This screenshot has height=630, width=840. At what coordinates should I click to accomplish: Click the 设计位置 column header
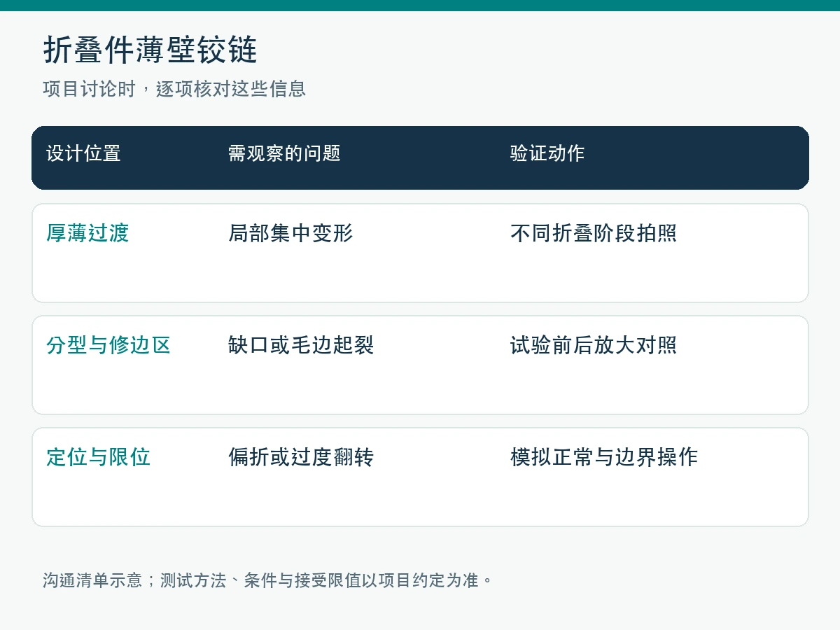click(83, 153)
